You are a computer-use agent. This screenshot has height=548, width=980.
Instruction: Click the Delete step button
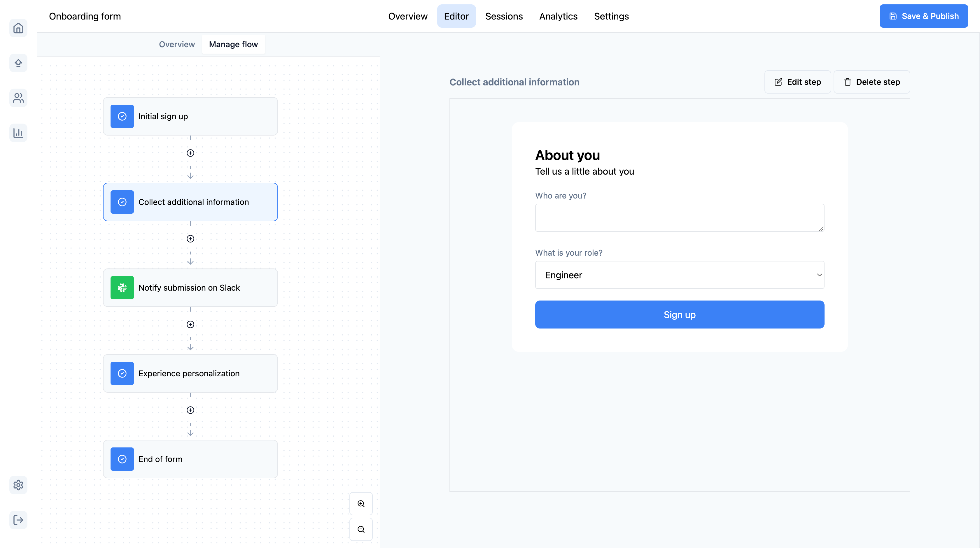click(871, 82)
